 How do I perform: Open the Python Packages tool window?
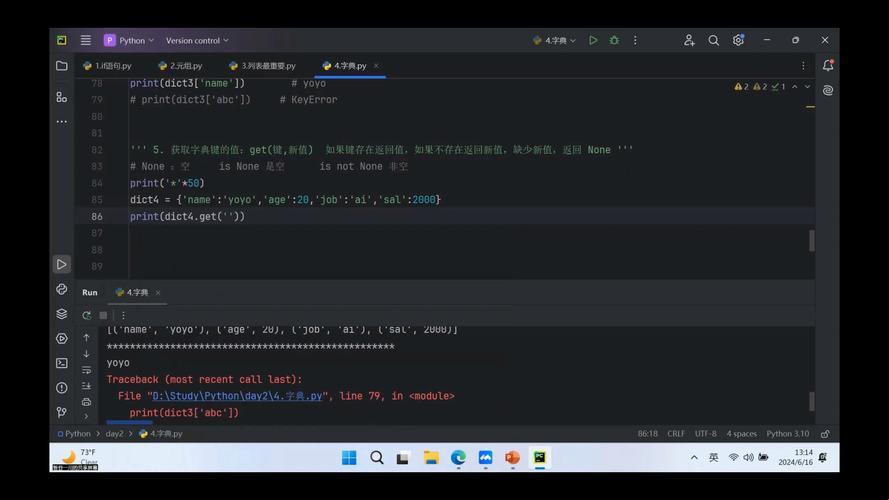(x=62, y=289)
